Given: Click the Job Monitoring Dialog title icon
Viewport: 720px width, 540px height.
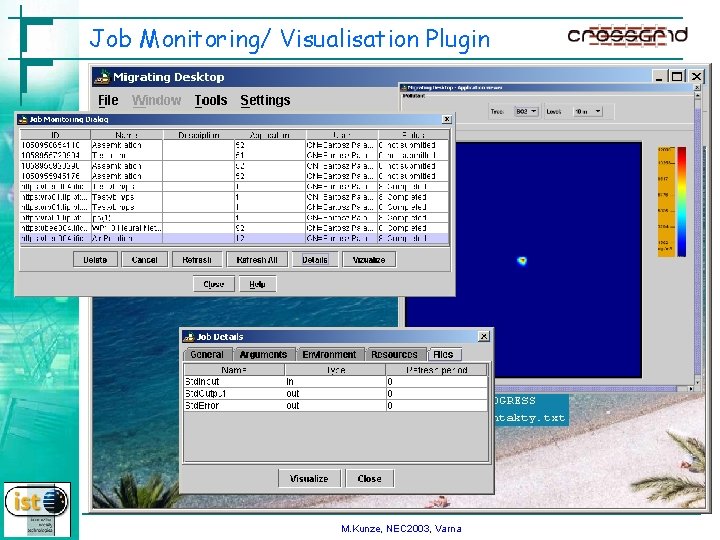Looking at the screenshot, I should (23, 119).
